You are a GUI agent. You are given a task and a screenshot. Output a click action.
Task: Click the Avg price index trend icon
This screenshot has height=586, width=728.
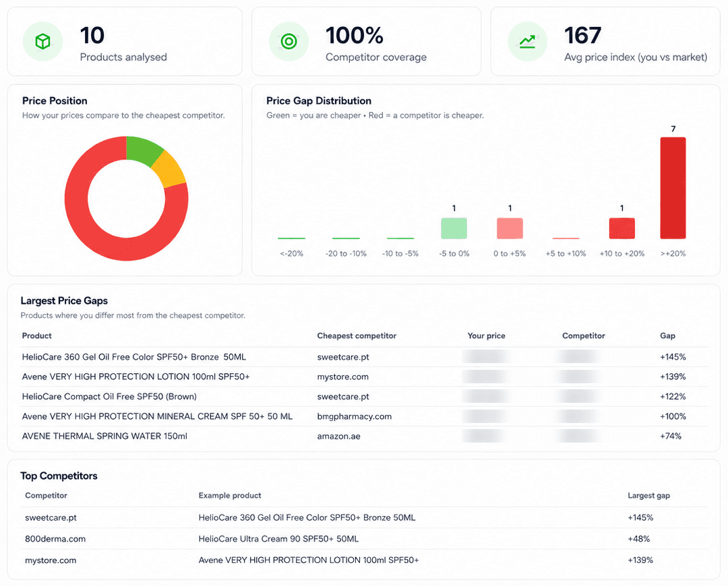pos(527,41)
